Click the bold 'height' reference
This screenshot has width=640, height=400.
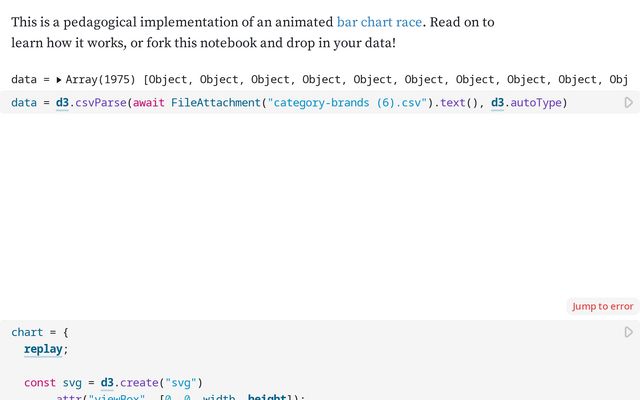(x=267, y=398)
